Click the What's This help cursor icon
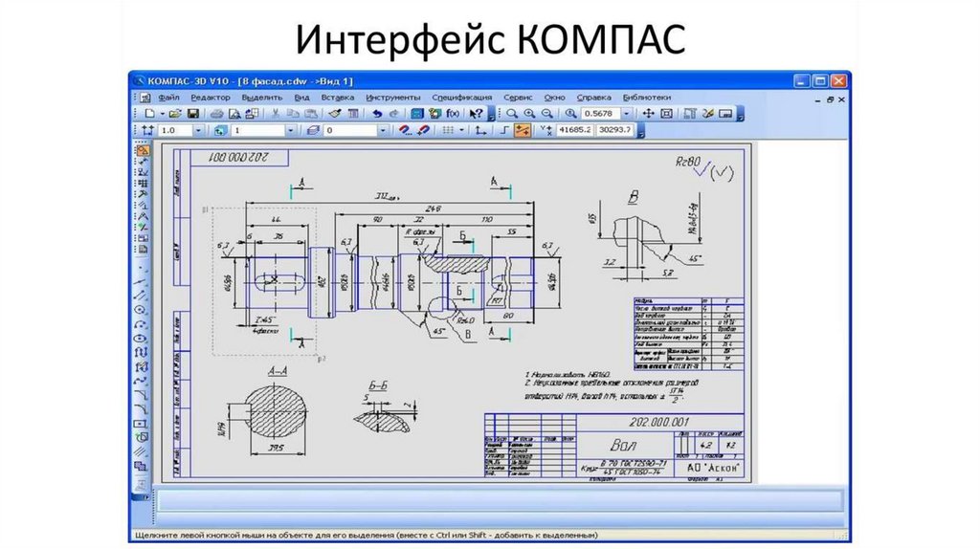The height and width of the screenshot is (549, 980). (x=476, y=114)
